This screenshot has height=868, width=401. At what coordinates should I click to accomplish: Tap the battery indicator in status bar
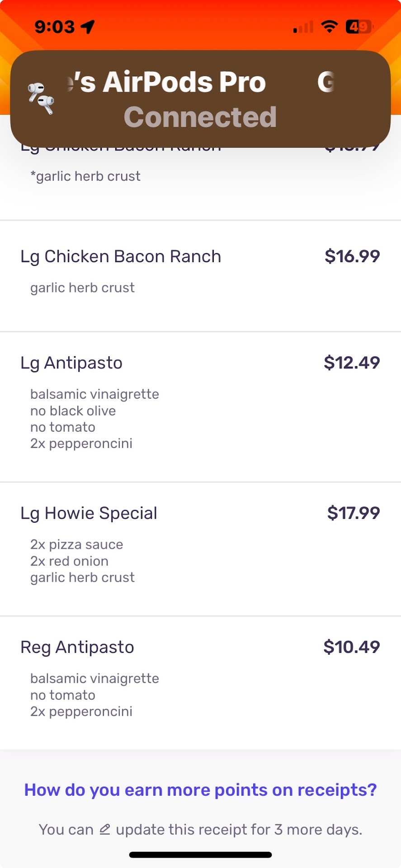(x=359, y=27)
